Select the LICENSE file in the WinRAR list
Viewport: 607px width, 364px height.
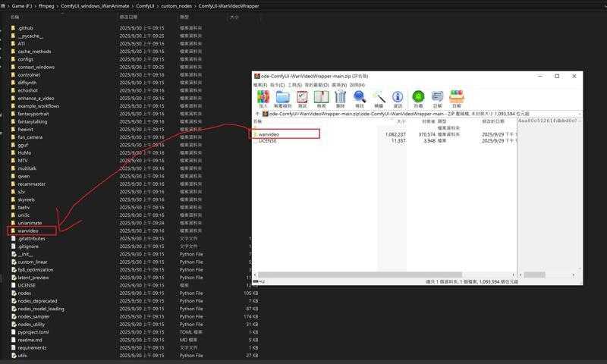(267, 140)
